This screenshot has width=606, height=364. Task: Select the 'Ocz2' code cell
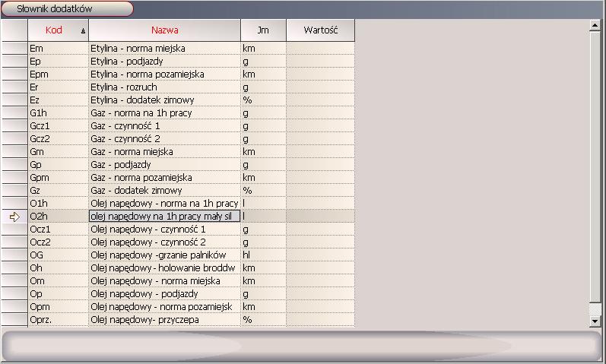pos(59,242)
